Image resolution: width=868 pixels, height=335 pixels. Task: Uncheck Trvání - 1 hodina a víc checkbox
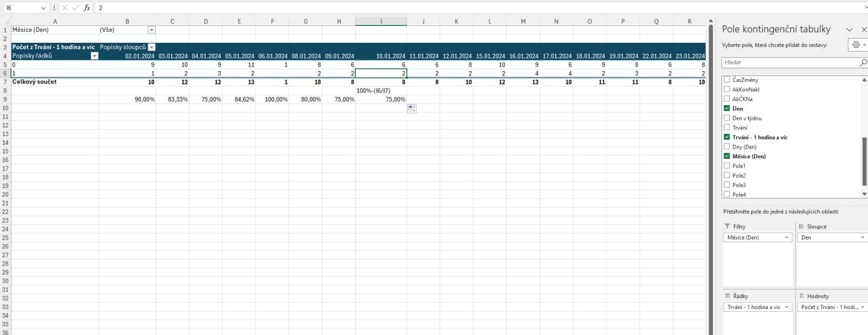pos(727,137)
